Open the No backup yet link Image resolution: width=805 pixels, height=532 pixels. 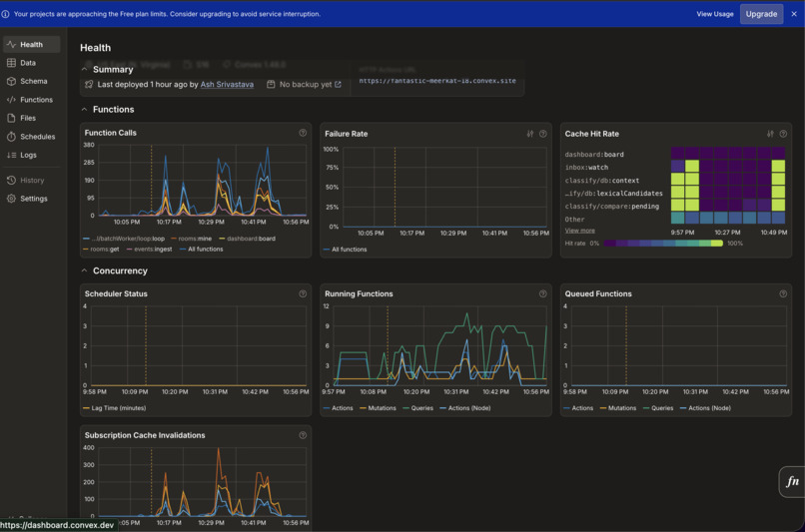[310, 84]
